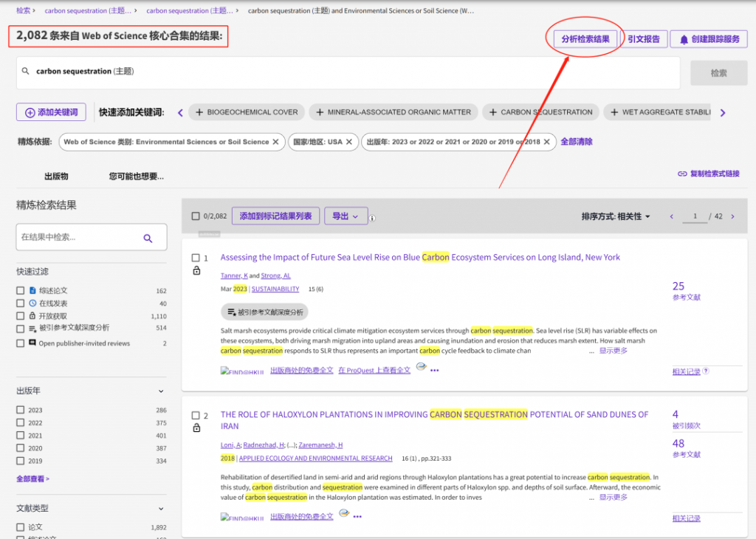Click the open access lock icon on result 1
The image size is (756, 539).
point(196,270)
